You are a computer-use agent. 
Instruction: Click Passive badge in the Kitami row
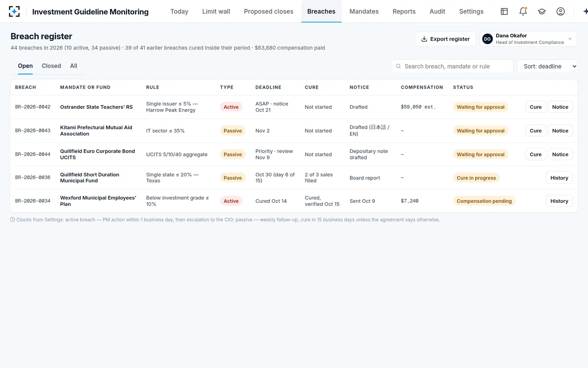click(x=233, y=131)
